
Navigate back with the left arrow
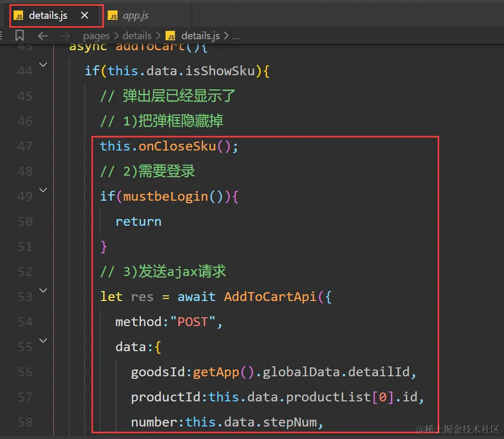coord(43,36)
